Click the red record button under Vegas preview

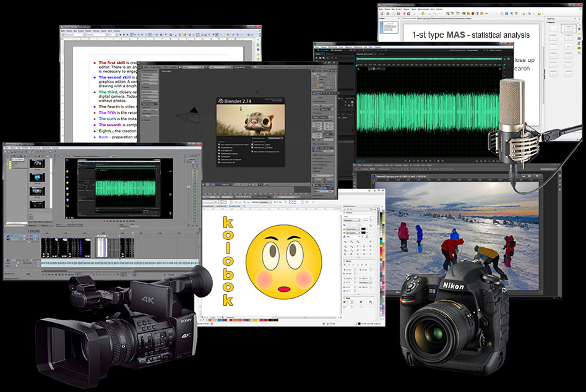pyautogui.click(x=105, y=222)
